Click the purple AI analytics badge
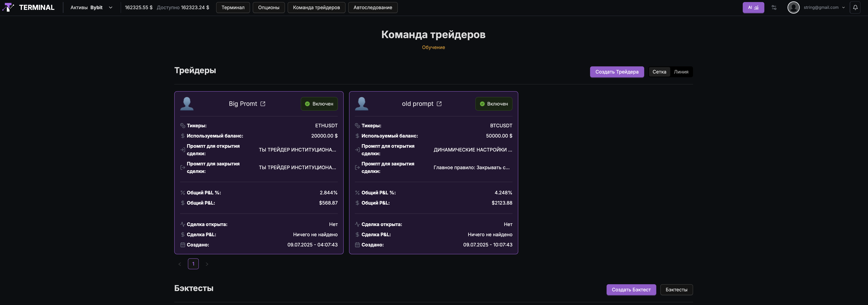This screenshot has height=305, width=868. coord(753,7)
